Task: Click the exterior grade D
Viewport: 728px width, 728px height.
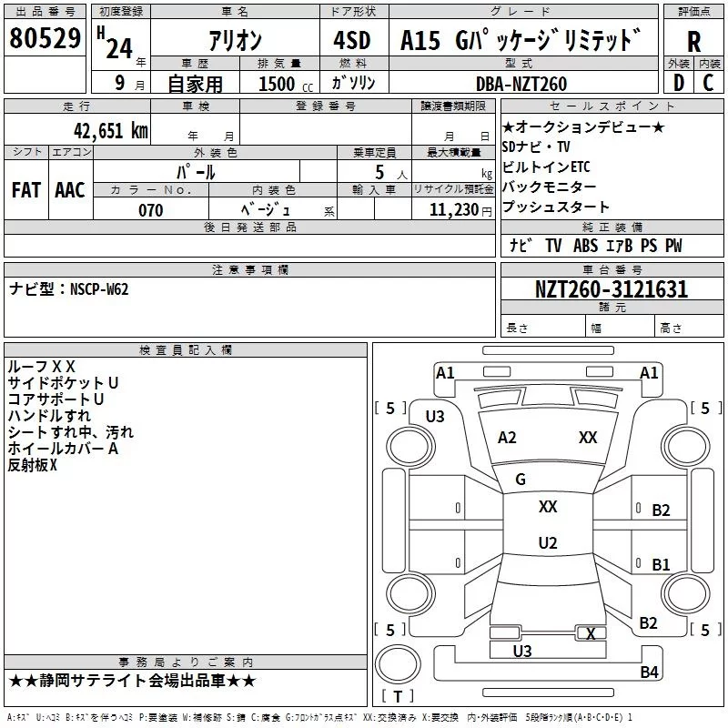Action: [678, 83]
